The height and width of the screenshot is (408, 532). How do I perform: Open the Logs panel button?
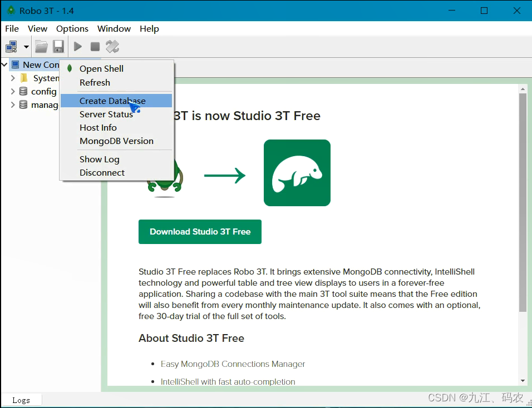click(x=21, y=400)
